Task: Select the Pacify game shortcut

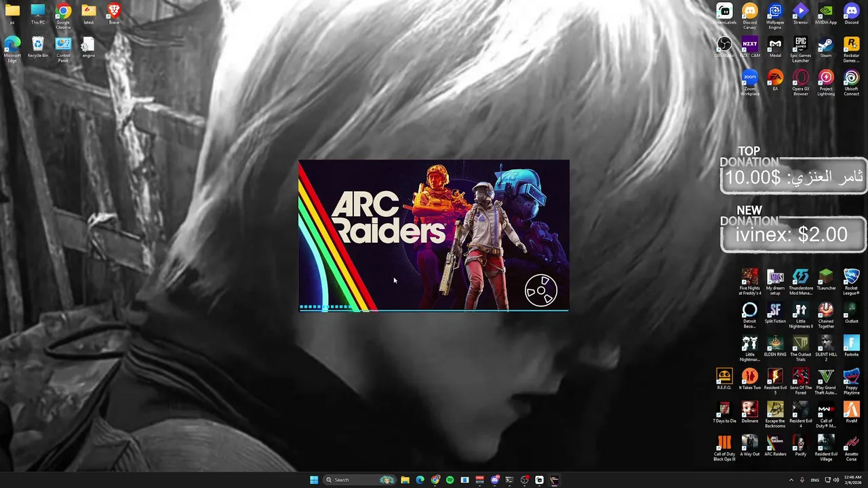Action: pyautogui.click(x=800, y=445)
